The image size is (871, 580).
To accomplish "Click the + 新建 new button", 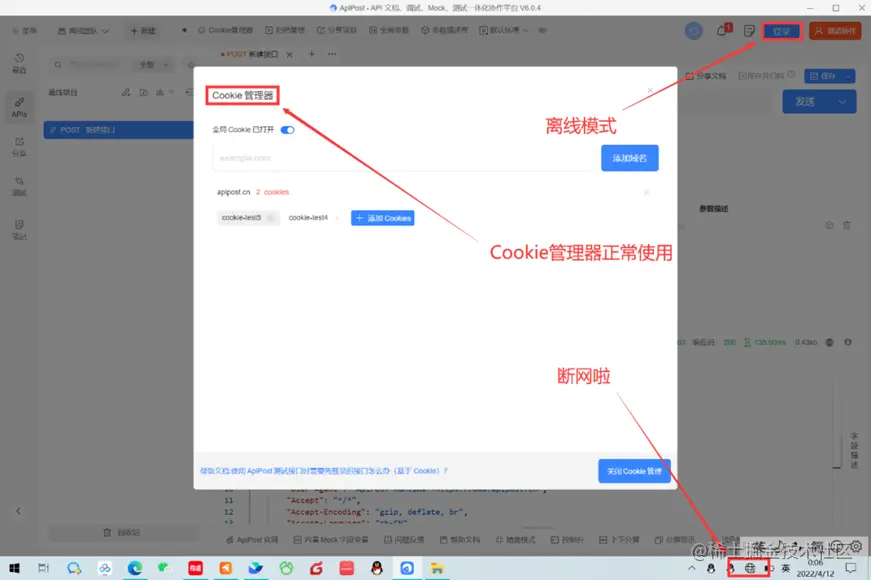I will tap(143, 31).
